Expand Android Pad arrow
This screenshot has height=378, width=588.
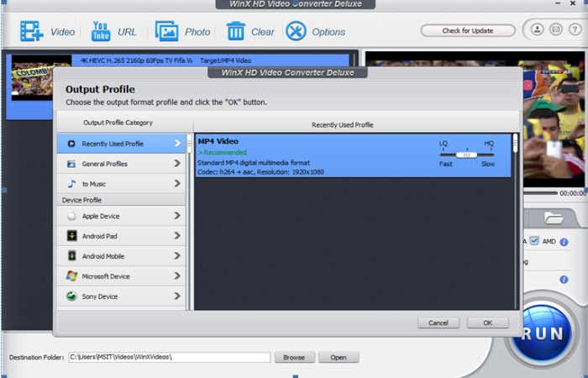(x=177, y=236)
